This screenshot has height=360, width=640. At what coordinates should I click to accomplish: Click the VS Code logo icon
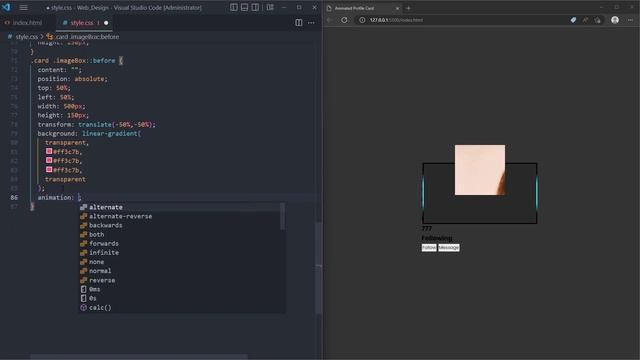coord(7,7)
